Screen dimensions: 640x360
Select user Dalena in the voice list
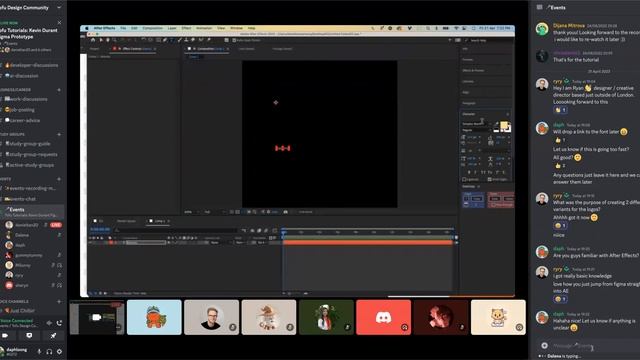click(22, 235)
